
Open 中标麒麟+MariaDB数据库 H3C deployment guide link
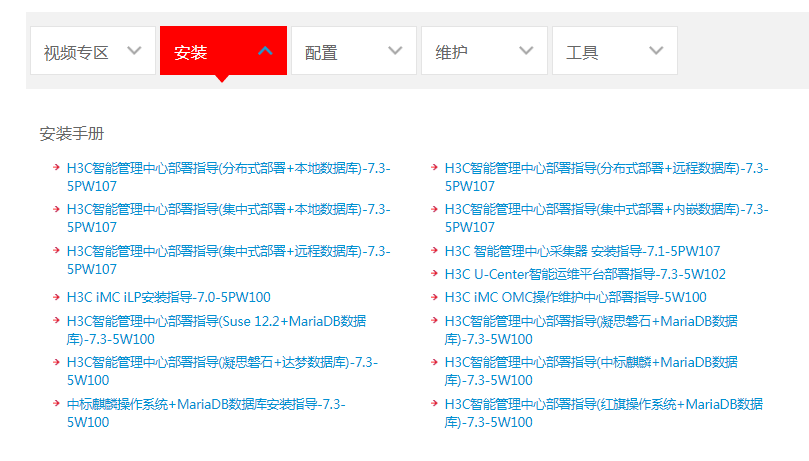point(591,371)
